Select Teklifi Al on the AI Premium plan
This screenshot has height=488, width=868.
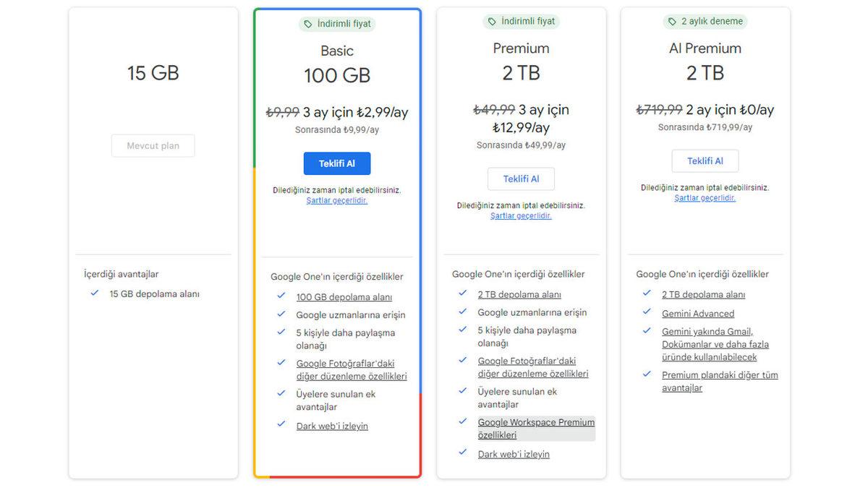tap(705, 160)
